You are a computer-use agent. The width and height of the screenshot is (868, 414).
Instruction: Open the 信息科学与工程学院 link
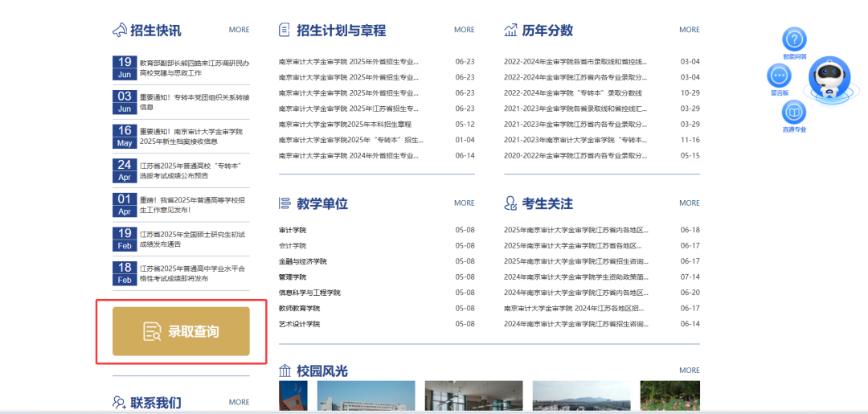coord(310,293)
